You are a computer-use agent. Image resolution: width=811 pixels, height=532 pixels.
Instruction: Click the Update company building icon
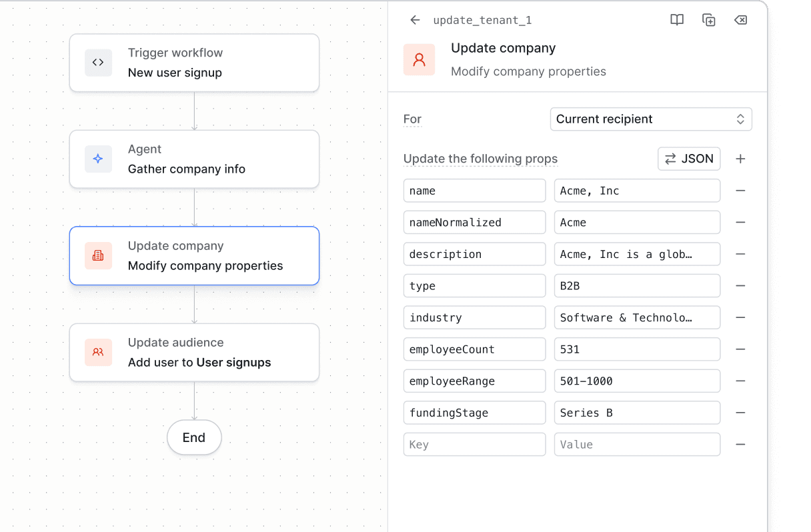click(x=98, y=255)
